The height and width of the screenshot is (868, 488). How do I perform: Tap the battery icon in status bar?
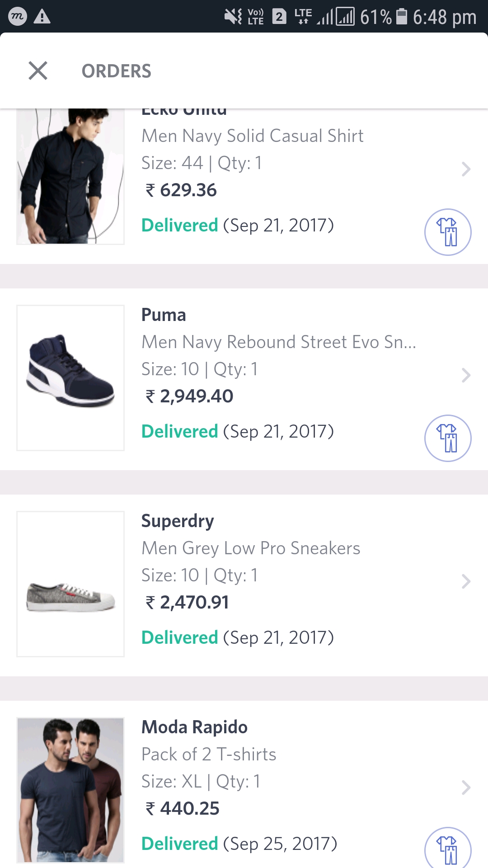tap(401, 17)
